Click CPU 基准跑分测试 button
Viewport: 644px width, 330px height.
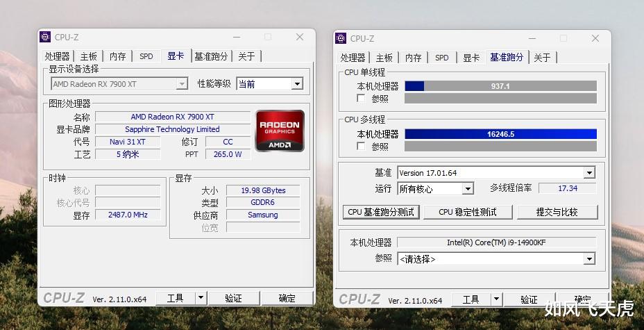click(381, 212)
